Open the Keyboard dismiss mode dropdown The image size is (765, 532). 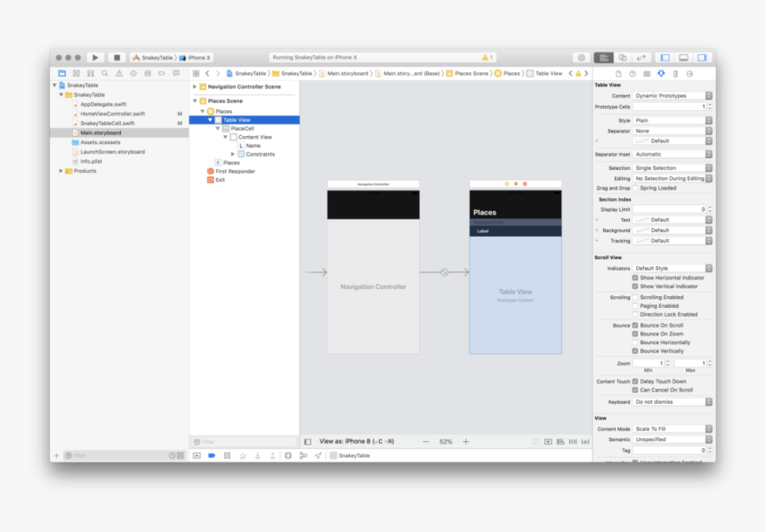click(x=672, y=402)
